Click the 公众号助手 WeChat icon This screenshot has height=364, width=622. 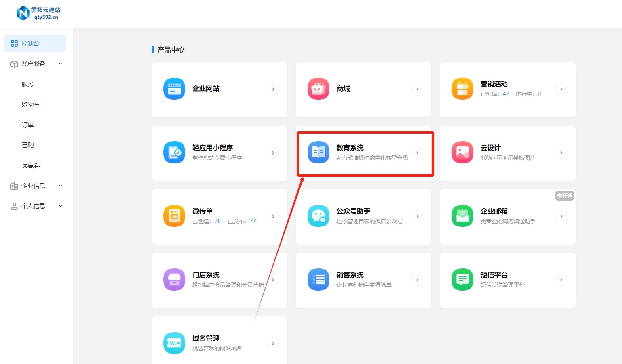318,216
